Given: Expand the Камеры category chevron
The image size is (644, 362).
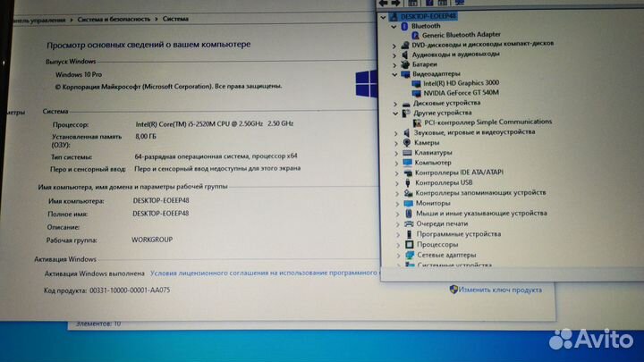Looking at the screenshot, I should [x=396, y=143].
